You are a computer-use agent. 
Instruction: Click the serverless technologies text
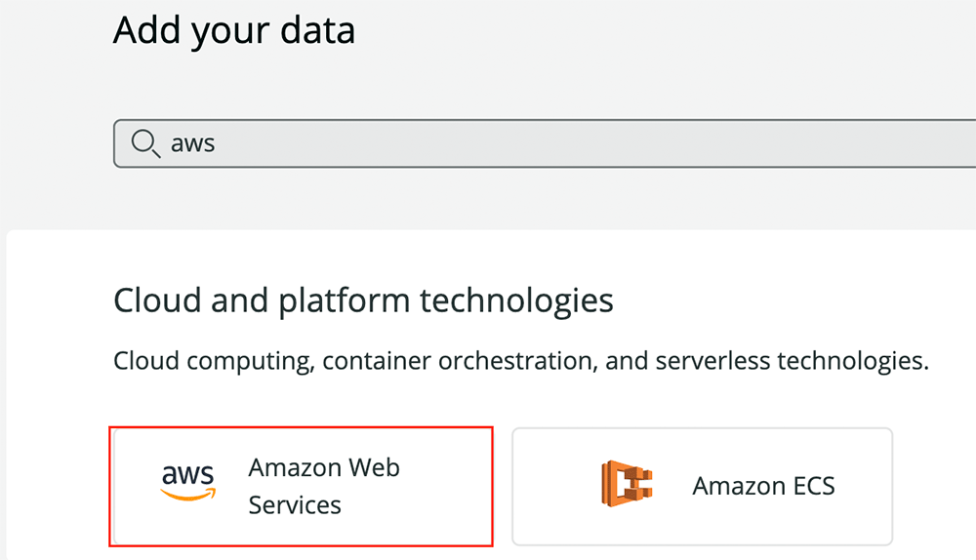pos(792,361)
